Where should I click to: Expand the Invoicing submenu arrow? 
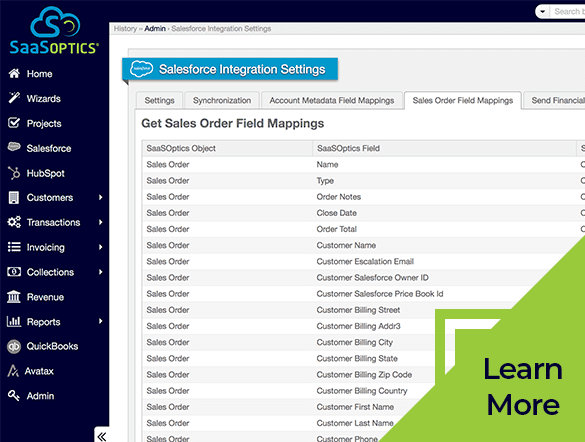(x=100, y=247)
